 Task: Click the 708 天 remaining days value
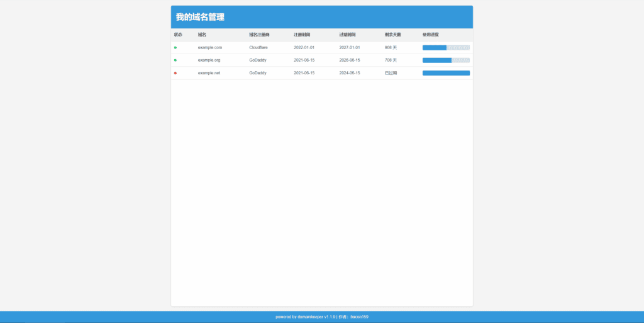click(391, 60)
